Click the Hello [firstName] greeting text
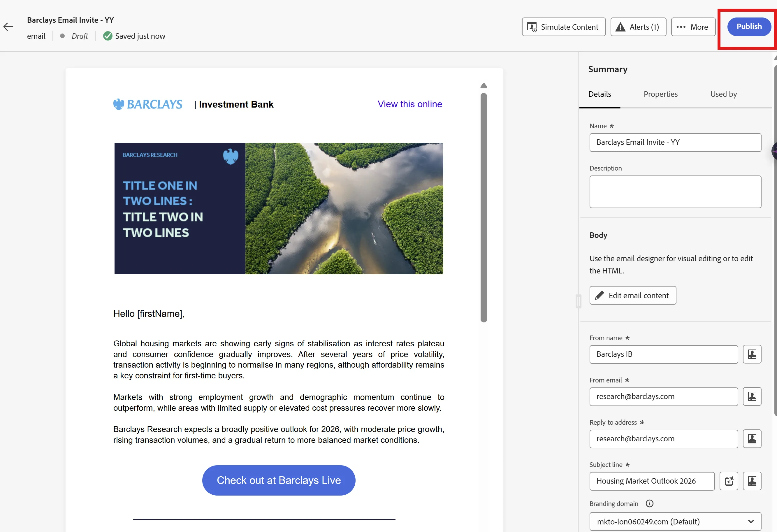This screenshot has width=777, height=532. click(149, 314)
